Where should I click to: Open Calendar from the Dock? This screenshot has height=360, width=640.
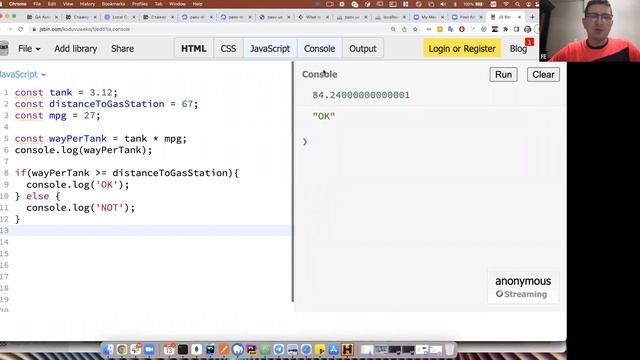tap(169, 349)
